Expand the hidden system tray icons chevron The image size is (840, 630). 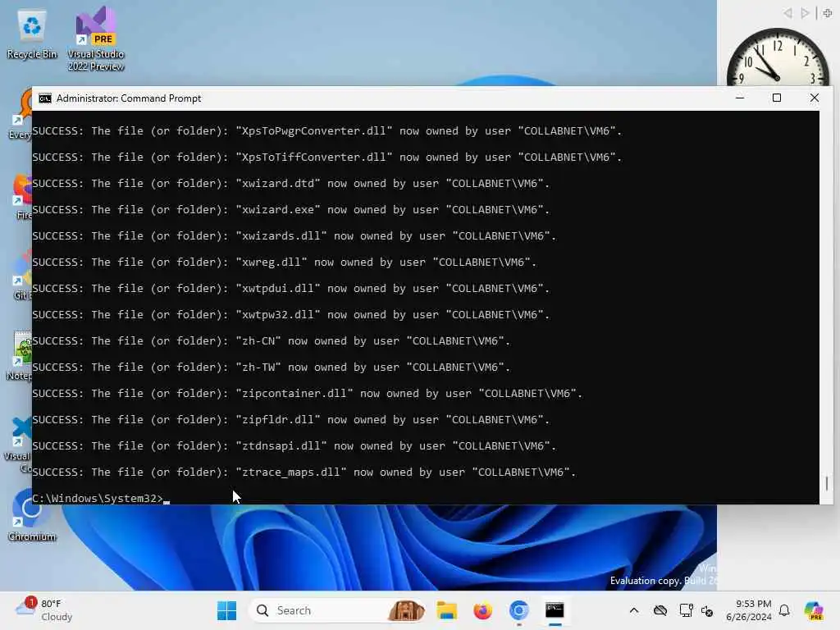[634, 610]
